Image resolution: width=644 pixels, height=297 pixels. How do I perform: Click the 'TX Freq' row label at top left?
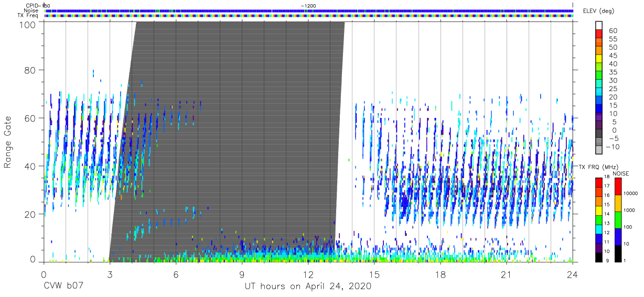coord(28,15)
